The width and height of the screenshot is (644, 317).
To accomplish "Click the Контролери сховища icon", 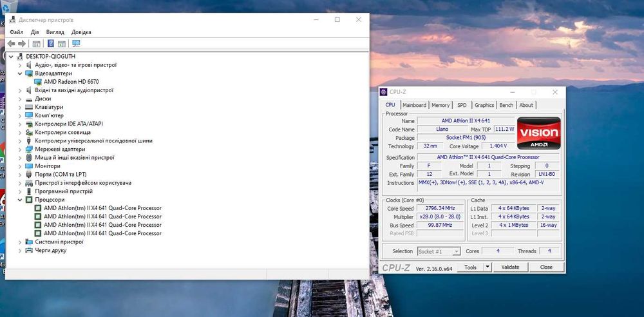I will point(29,132).
